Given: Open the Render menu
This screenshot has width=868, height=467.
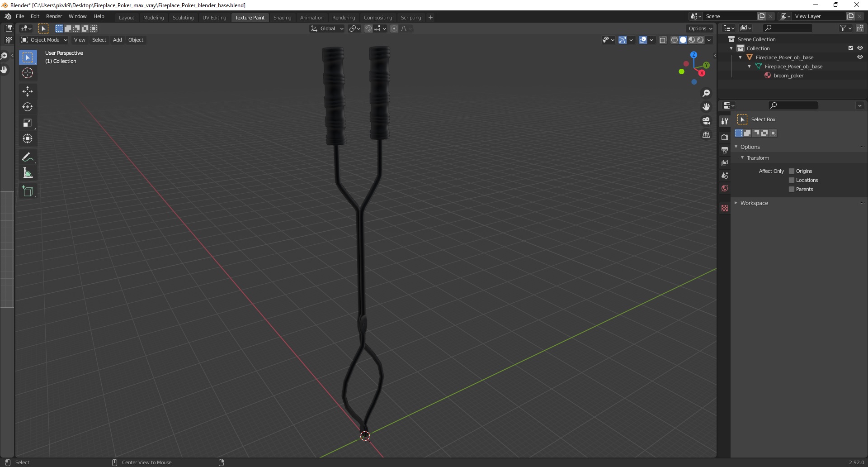Looking at the screenshot, I should pos(54,16).
